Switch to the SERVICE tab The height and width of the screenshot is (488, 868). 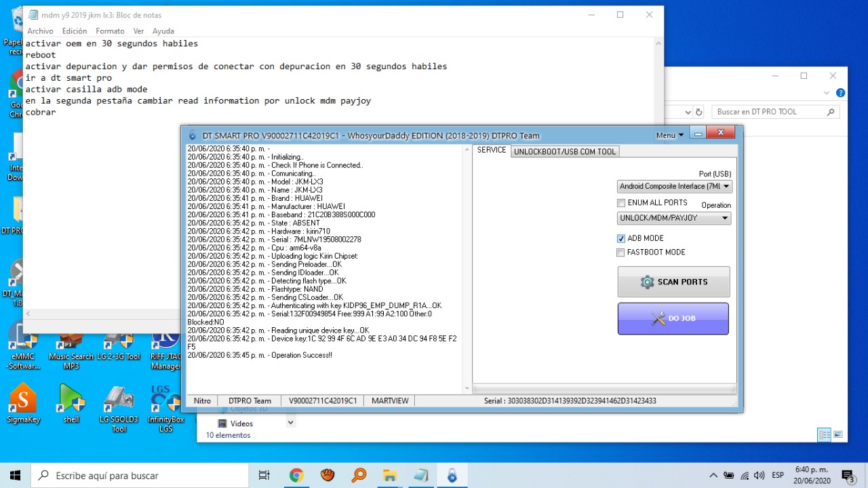492,150
